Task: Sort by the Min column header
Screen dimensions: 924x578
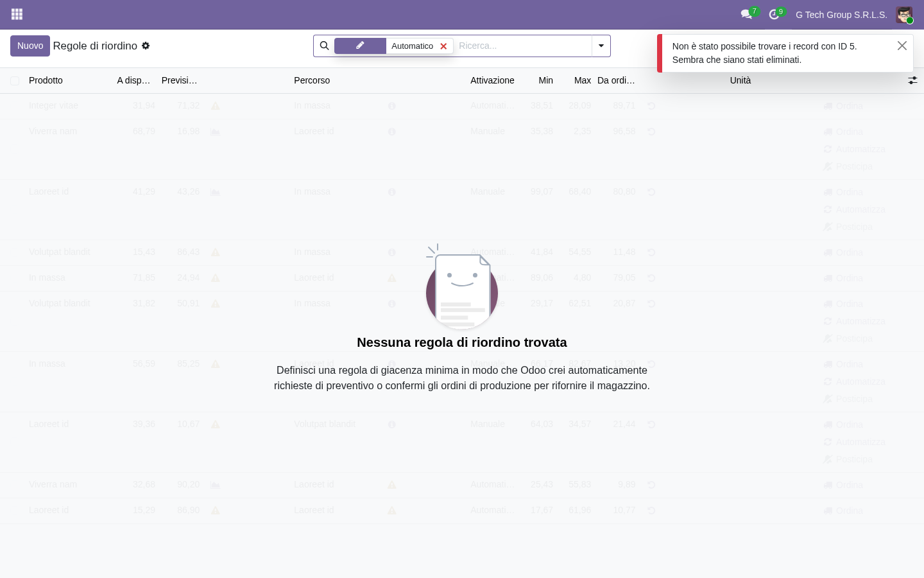Action: [x=545, y=80]
